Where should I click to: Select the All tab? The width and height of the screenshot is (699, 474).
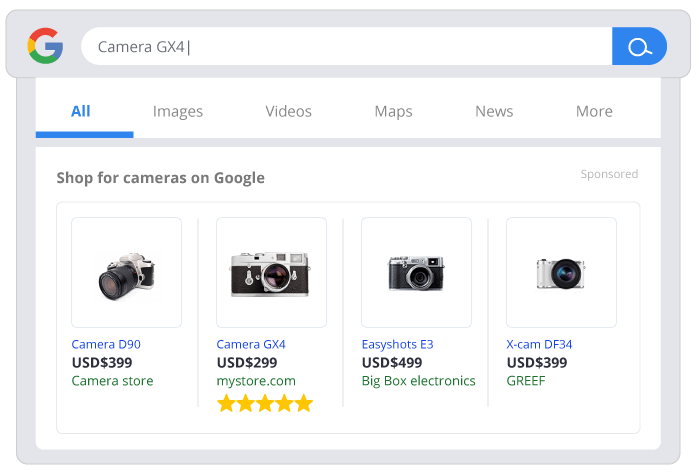click(x=81, y=111)
